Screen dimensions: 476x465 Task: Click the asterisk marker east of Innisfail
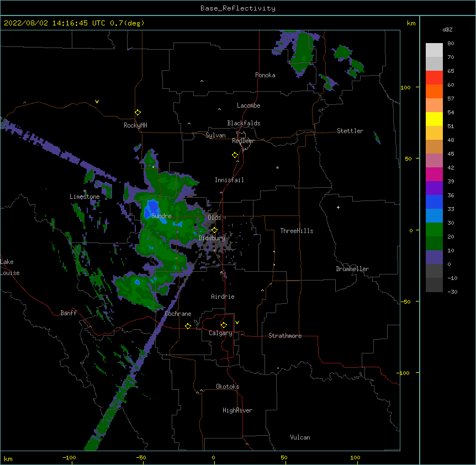click(277, 168)
